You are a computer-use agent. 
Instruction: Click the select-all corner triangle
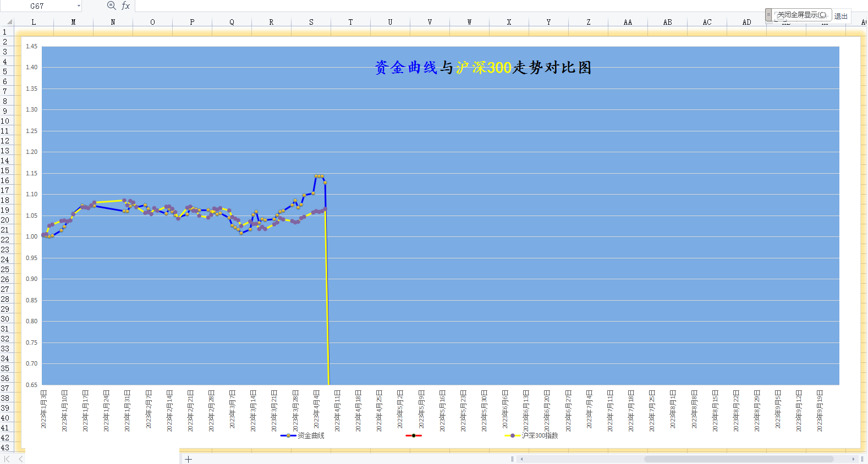click(9, 22)
